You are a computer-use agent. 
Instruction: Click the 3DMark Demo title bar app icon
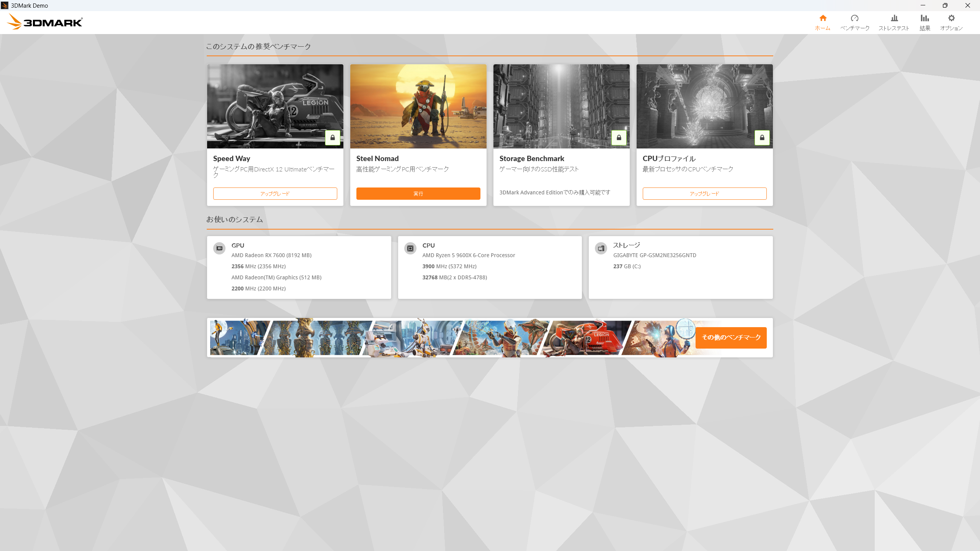pyautogui.click(x=5, y=5)
